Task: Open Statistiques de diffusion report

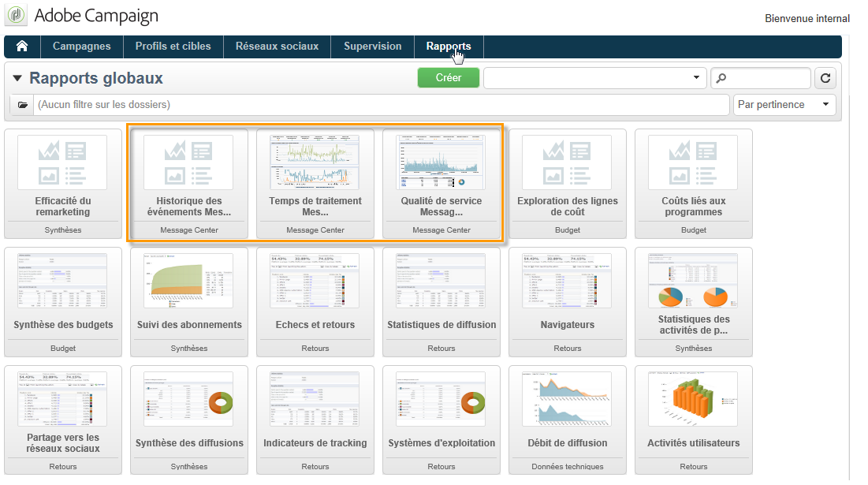Action: point(441,302)
